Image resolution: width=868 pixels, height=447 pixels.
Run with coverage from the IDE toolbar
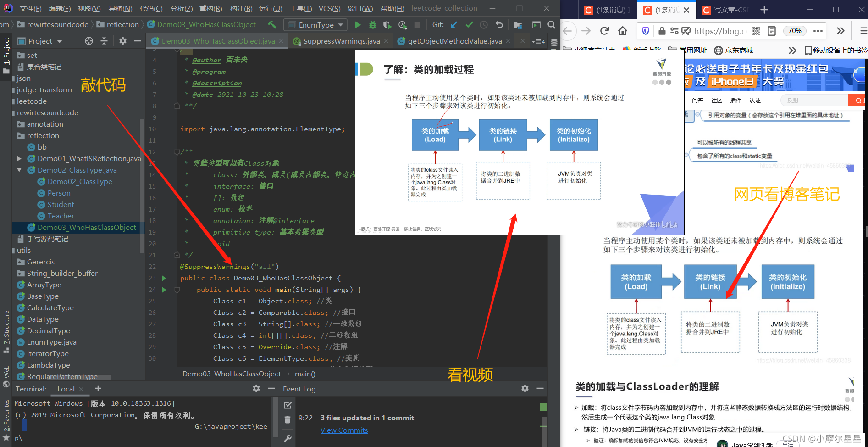coord(387,25)
